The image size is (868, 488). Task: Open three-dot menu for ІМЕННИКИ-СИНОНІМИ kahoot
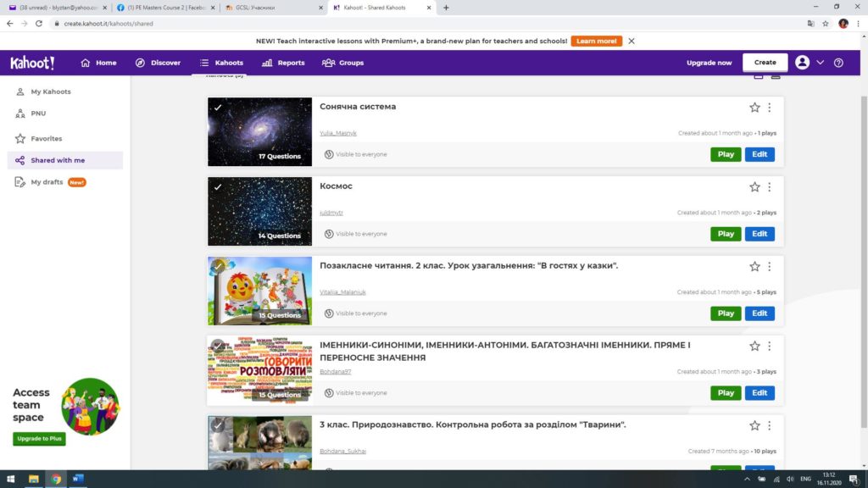pyautogui.click(x=770, y=347)
